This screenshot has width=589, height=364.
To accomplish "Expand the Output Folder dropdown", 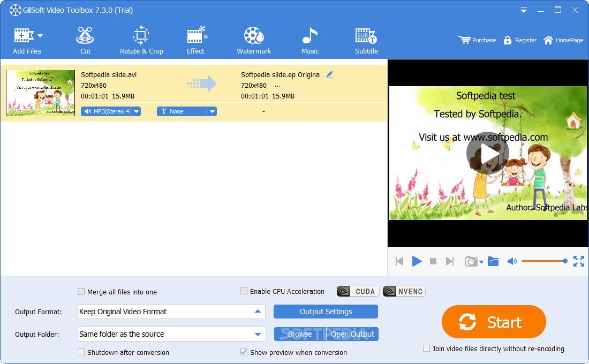I will coord(258,334).
